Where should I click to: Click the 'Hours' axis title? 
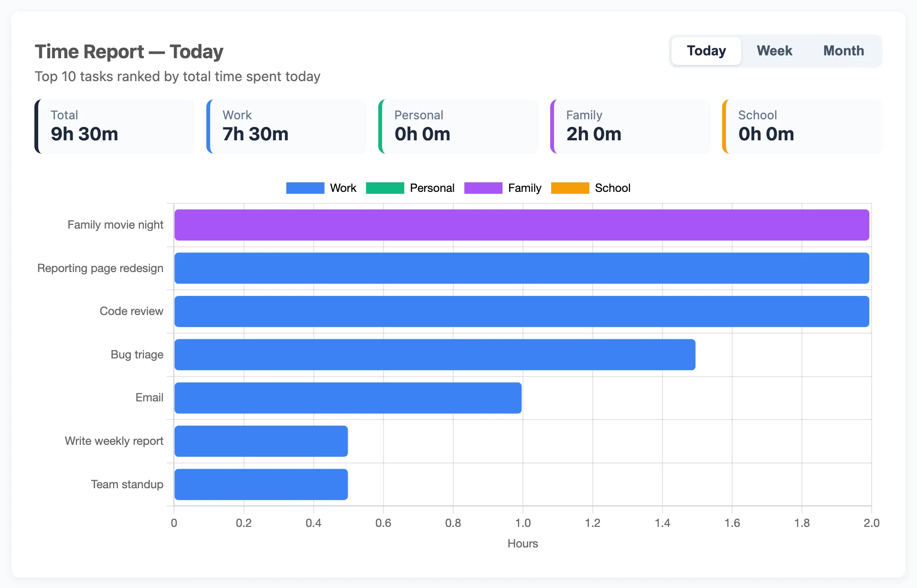pos(522,544)
